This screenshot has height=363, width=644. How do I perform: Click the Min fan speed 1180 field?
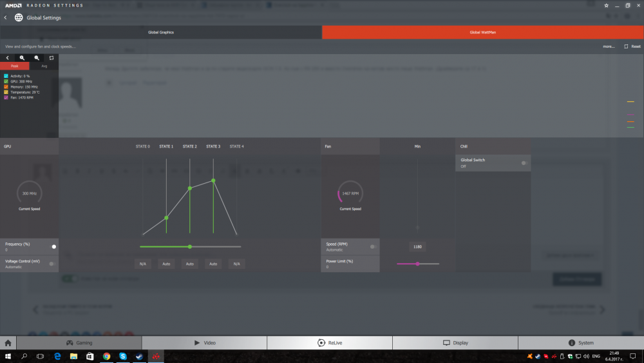point(417,247)
